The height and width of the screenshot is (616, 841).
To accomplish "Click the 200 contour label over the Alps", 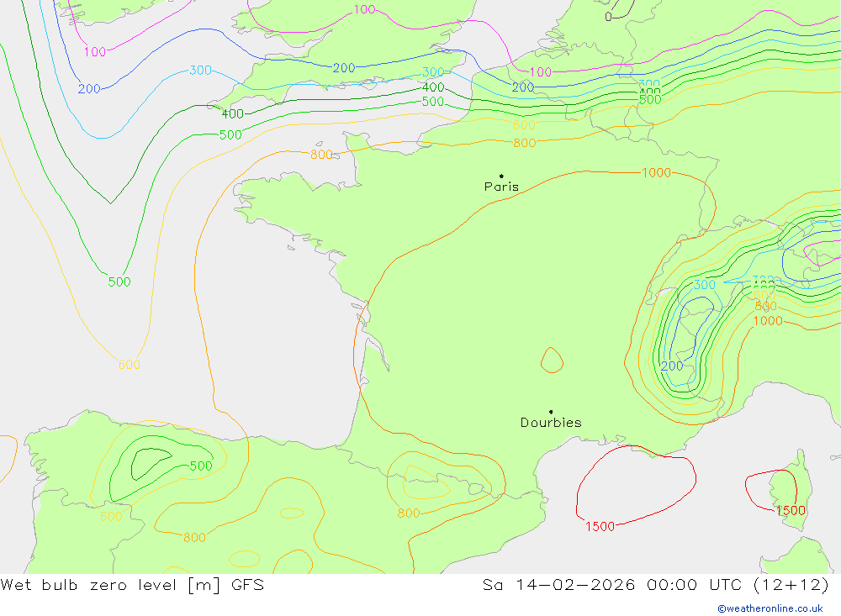I will (672, 366).
